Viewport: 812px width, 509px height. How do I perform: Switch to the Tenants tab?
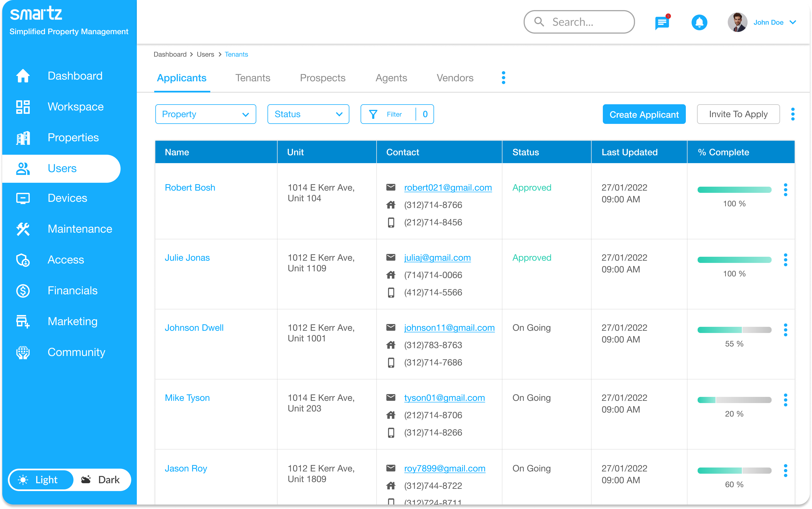[x=252, y=78]
